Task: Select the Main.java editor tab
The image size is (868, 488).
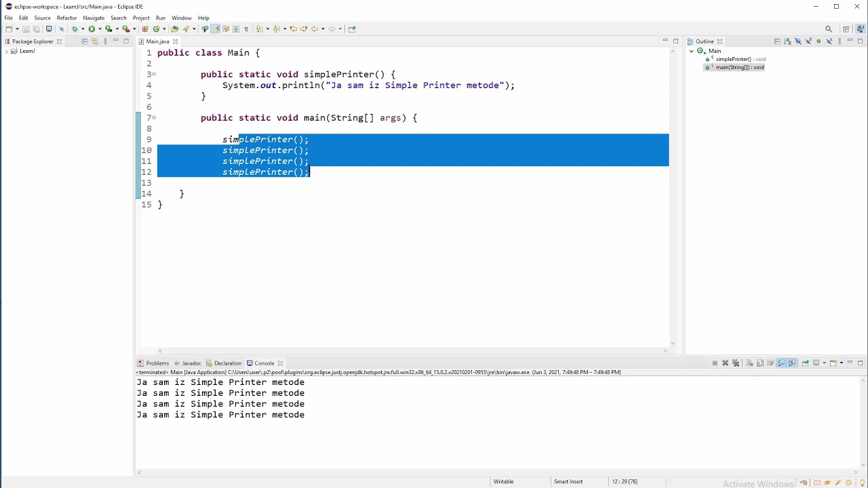Action: [157, 41]
